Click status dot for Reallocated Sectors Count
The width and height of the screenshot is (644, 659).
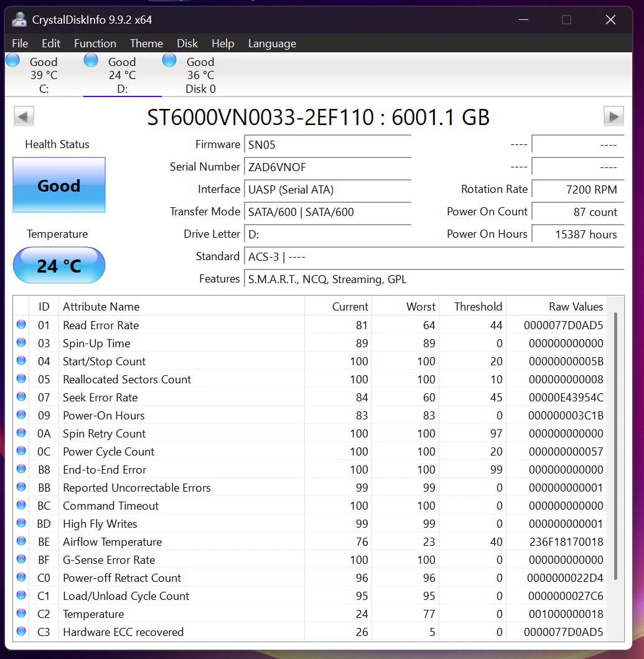point(21,379)
